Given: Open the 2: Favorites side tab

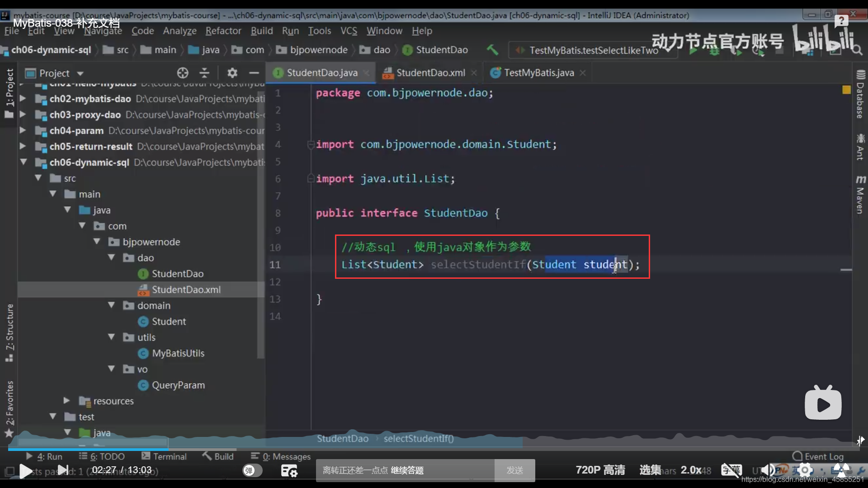Looking at the screenshot, I should coord(9,408).
